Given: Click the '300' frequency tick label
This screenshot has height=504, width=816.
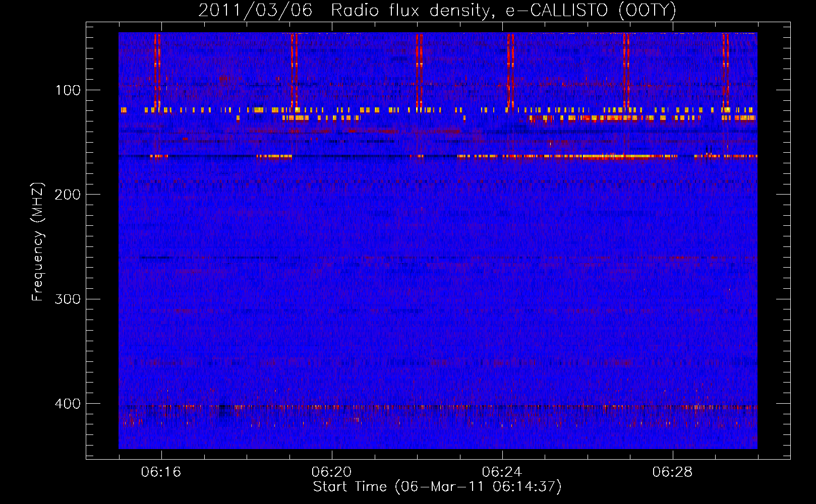Looking at the screenshot, I should [x=68, y=299].
